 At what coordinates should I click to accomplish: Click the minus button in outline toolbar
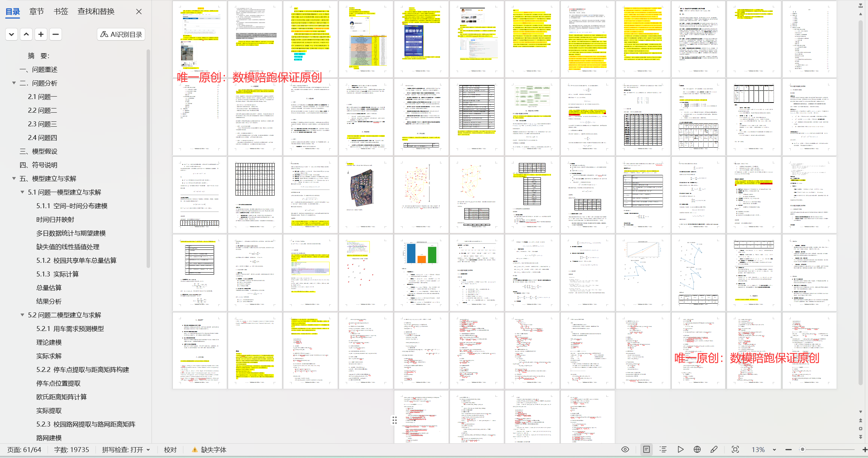tap(55, 34)
